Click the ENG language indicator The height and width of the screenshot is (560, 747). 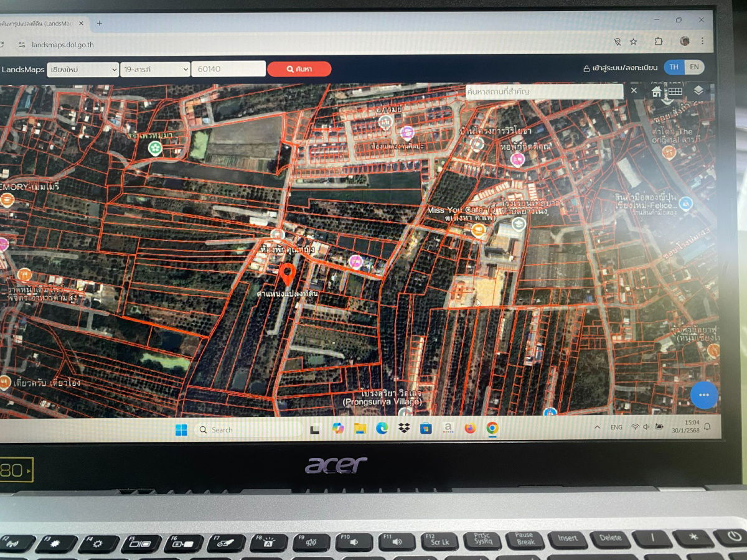(616, 427)
